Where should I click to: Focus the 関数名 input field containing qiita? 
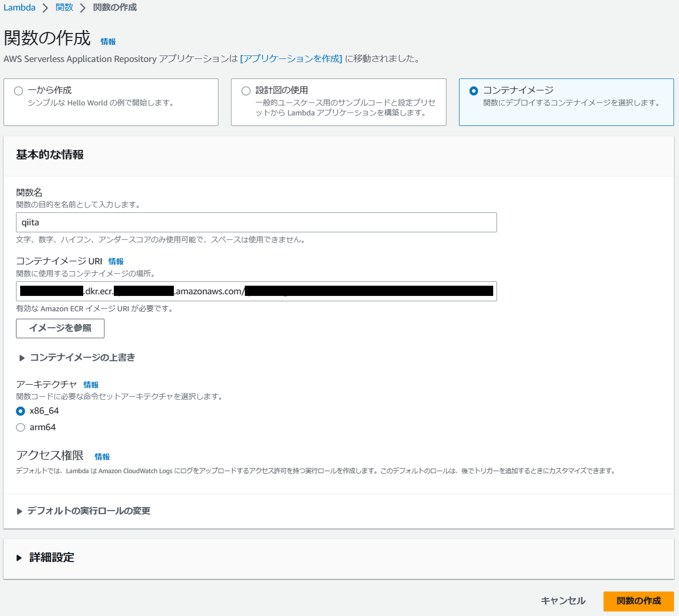click(x=256, y=222)
